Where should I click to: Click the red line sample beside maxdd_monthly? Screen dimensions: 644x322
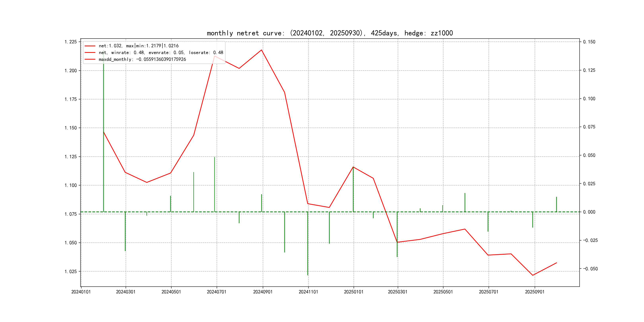[x=90, y=59]
